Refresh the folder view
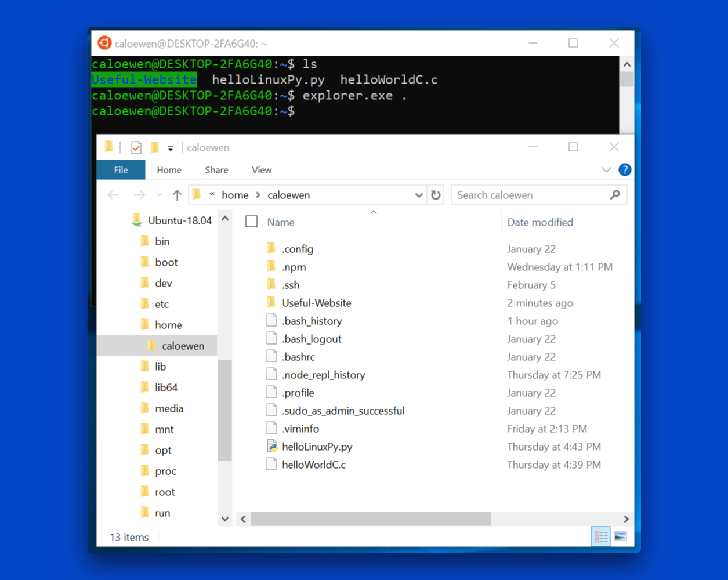Screen dimensions: 728x580 point(436,194)
